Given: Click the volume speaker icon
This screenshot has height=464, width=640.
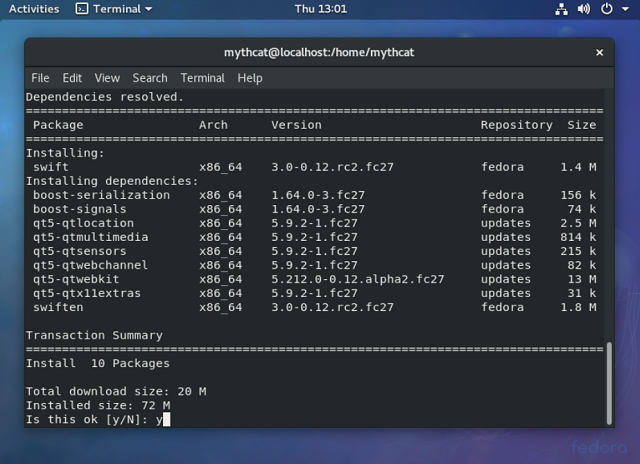Looking at the screenshot, I should (584, 9).
